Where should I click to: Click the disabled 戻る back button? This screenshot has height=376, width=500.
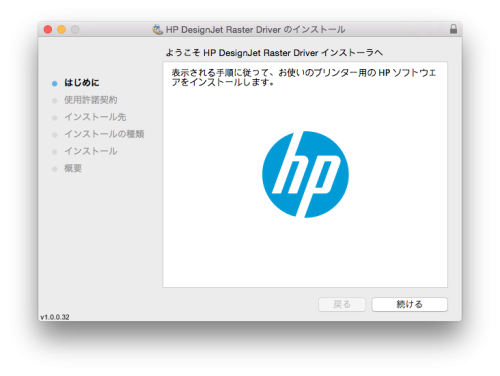point(342,304)
